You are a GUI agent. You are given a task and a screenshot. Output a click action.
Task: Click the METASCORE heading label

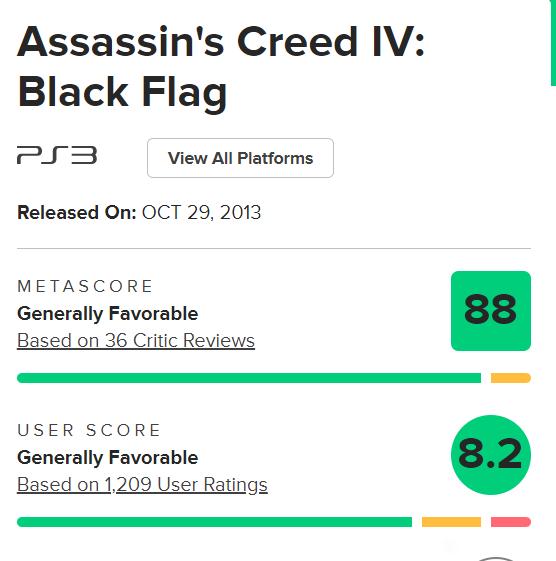pos(85,286)
